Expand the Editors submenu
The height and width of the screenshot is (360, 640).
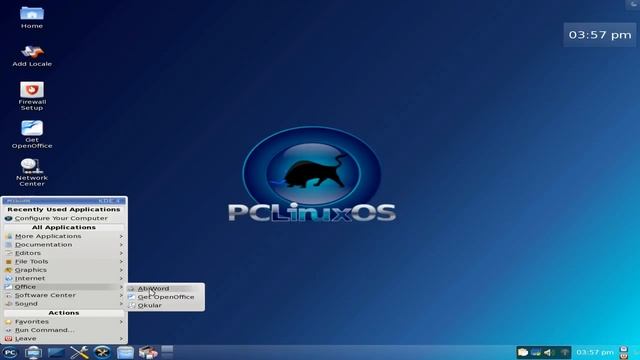point(64,253)
